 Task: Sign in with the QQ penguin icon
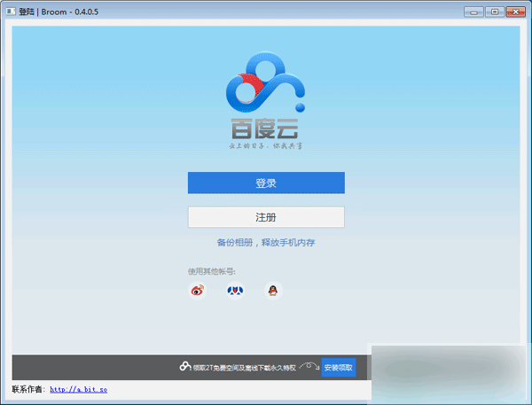click(x=274, y=290)
